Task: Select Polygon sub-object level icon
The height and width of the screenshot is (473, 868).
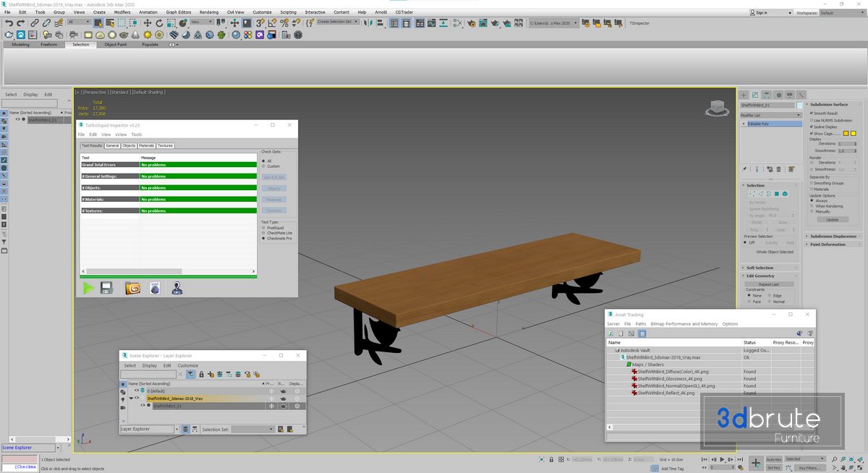Action: click(776, 194)
